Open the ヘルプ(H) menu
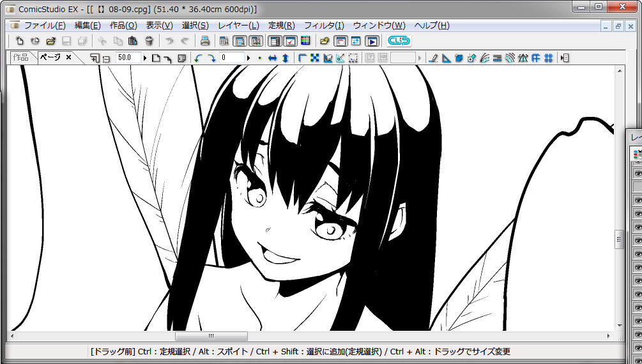Image resolution: width=642 pixels, height=364 pixels. pyautogui.click(x=432, y=26)
